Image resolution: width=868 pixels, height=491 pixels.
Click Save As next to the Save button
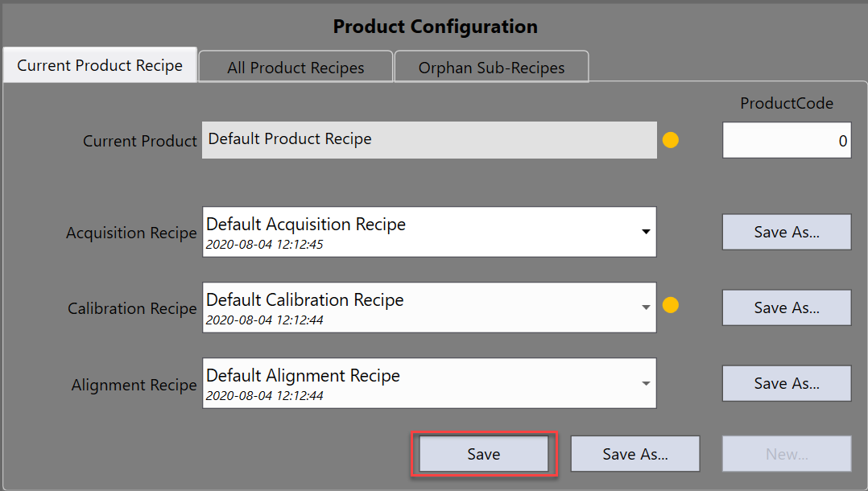tap(634, 454)
